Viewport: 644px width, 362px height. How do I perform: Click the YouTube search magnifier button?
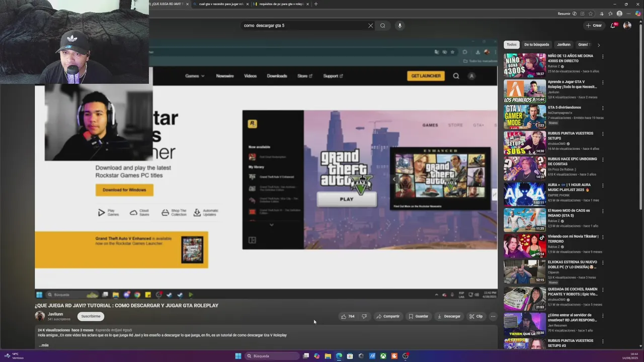tap(383, 26)
